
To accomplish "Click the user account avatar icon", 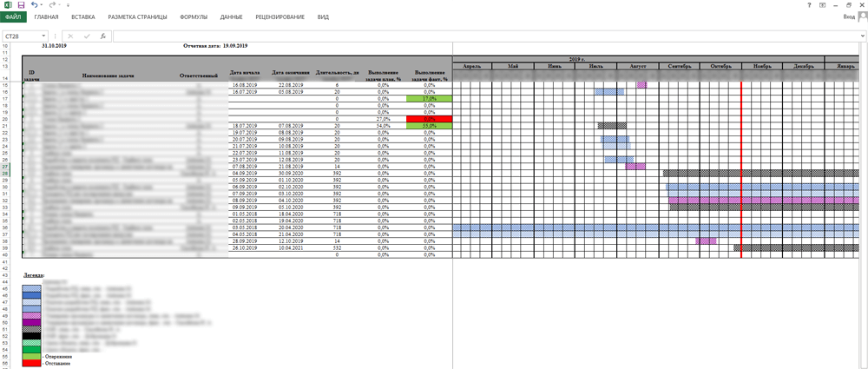I will (863, 16).
